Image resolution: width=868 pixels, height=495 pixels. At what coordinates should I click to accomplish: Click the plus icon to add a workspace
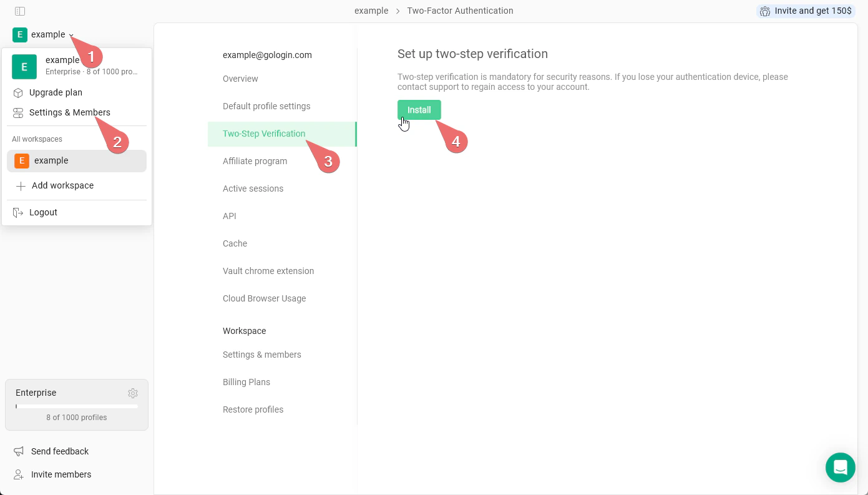coord(21,185)
